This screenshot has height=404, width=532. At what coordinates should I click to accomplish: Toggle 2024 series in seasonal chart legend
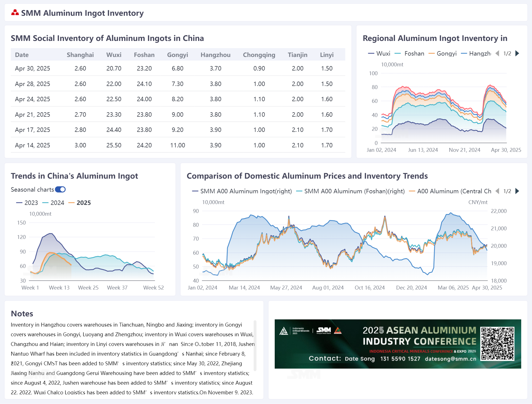(53, 203)
